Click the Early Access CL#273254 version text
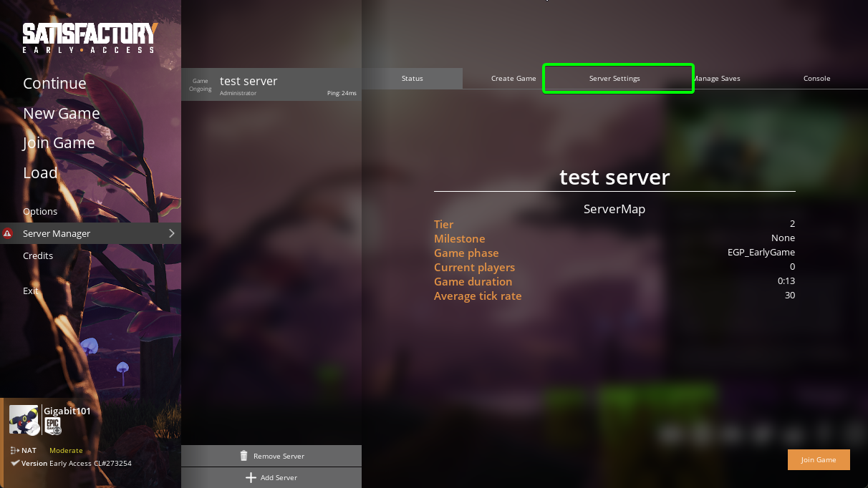Screen dimensions: 868x488 pos(90,463)
